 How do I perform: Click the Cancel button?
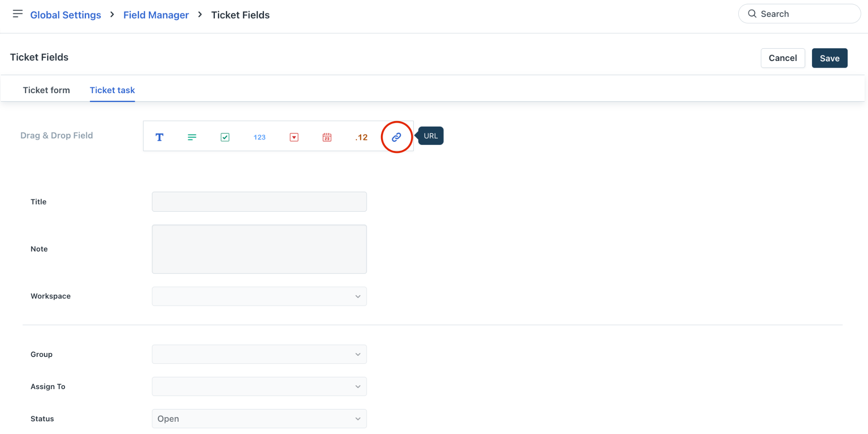pyautogui.click(x=782, y=58)
